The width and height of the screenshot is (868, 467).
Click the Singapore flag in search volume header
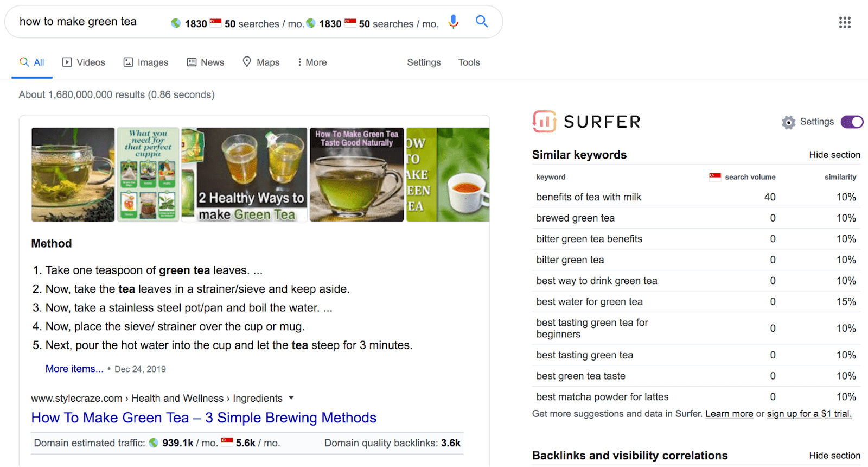(x=715, y=176)
